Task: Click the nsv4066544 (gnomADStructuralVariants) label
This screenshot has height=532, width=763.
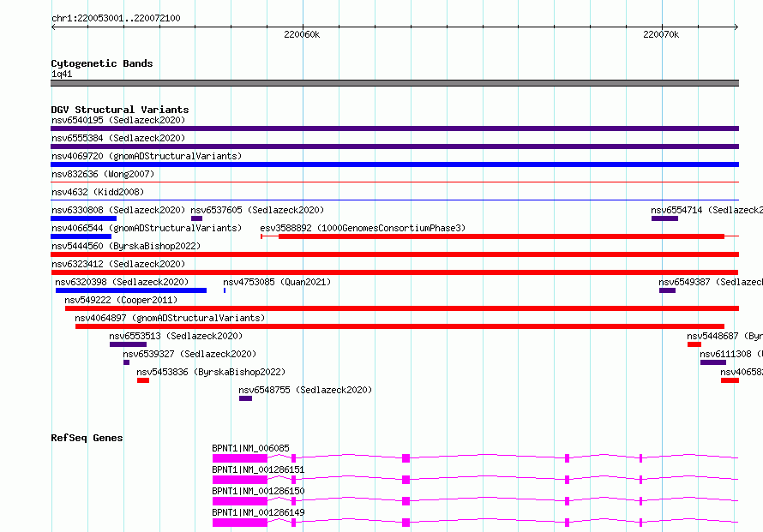Action: click(147, 228)
